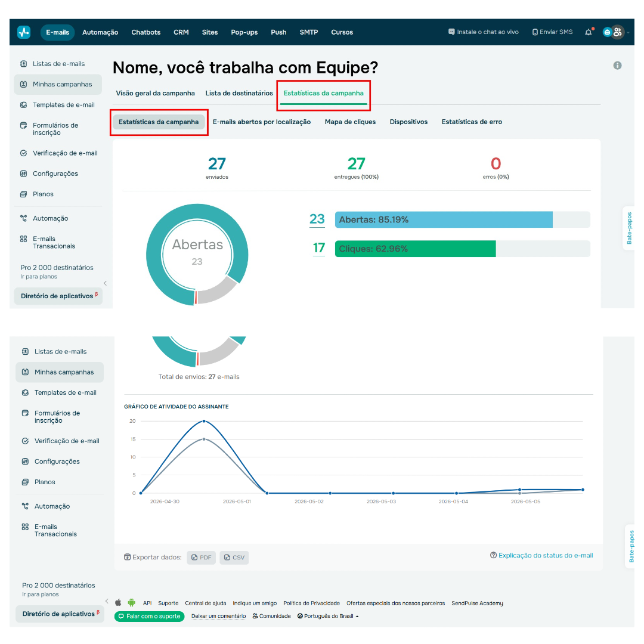
Task: Click the Falar com o suporte button
Action: pyautogui.click(x=150, y=616)
